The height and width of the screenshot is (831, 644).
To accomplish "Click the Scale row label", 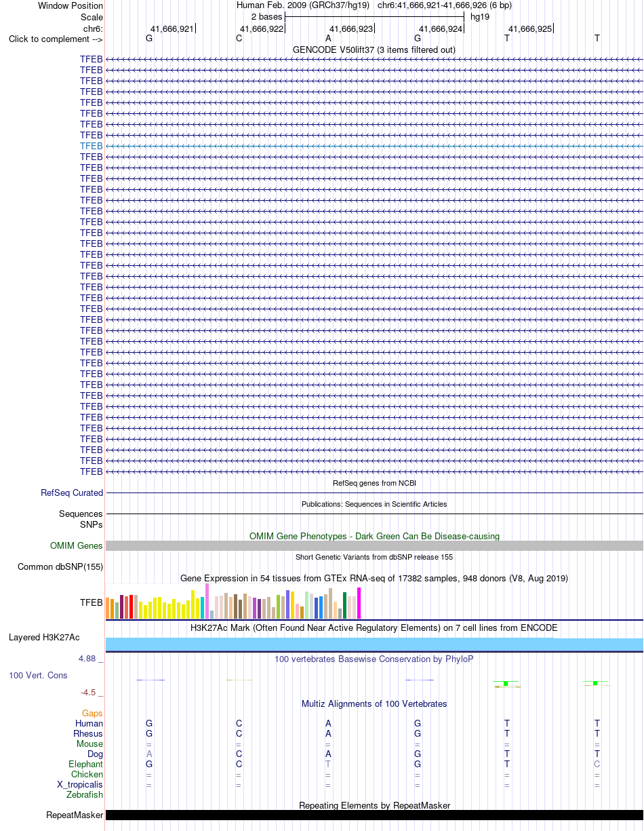I will click(92, 17).
